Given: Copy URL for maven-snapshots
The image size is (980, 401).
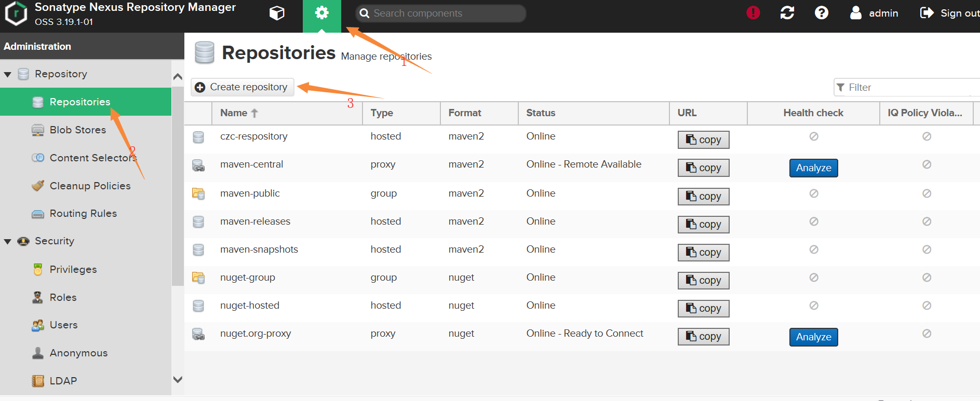Looking at the screenshot, I should click(703, 252).
